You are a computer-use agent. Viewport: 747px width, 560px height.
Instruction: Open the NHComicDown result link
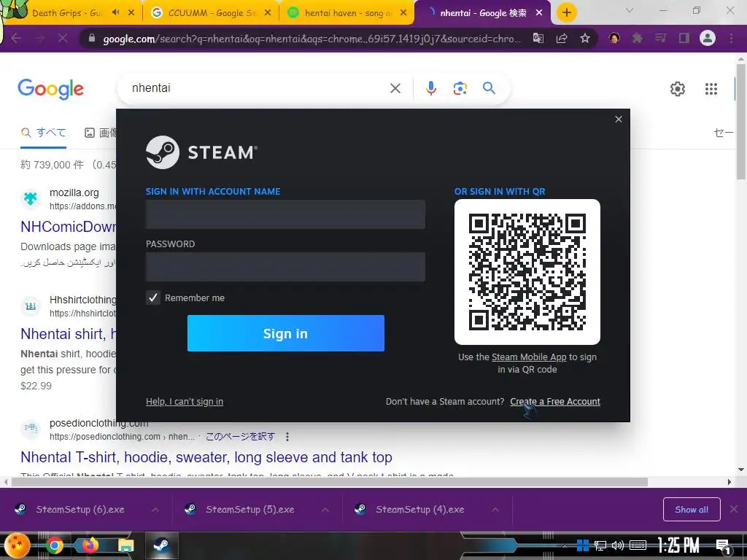[68, 227]
